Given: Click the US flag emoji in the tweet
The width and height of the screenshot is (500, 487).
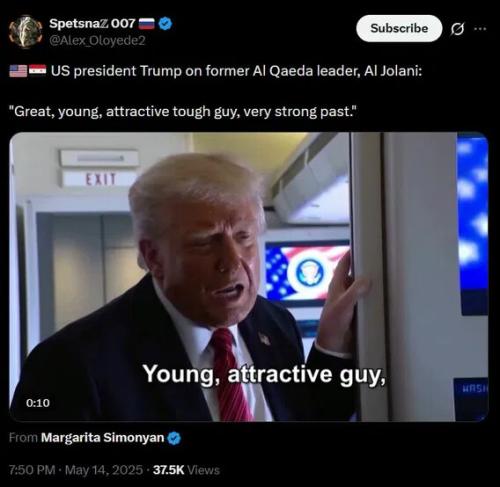Looking at the screenshot, I should (x=18, y=71).
